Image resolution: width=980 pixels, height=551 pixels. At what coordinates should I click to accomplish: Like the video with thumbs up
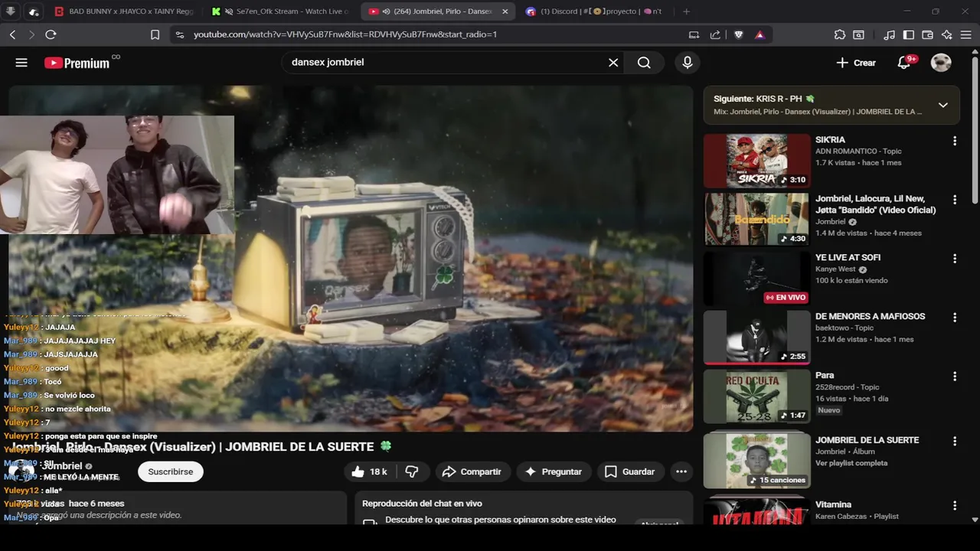(x=369, y=471)
